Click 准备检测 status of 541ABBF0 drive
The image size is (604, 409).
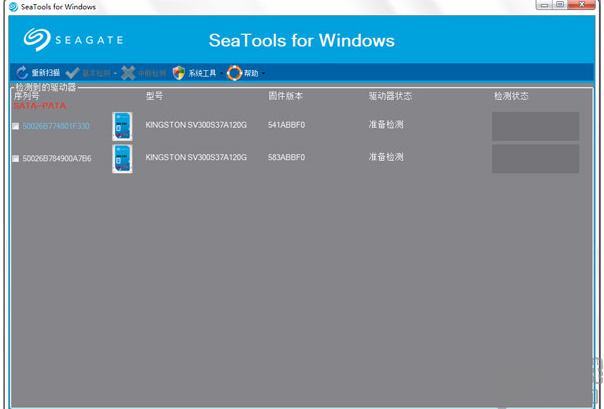(386, 124)
